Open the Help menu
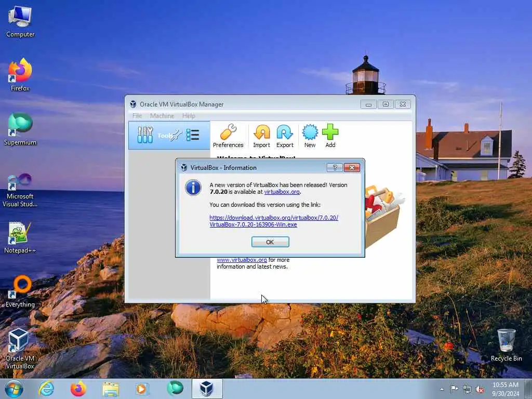This screenshot has width=532, height=399. pos(189,116)
